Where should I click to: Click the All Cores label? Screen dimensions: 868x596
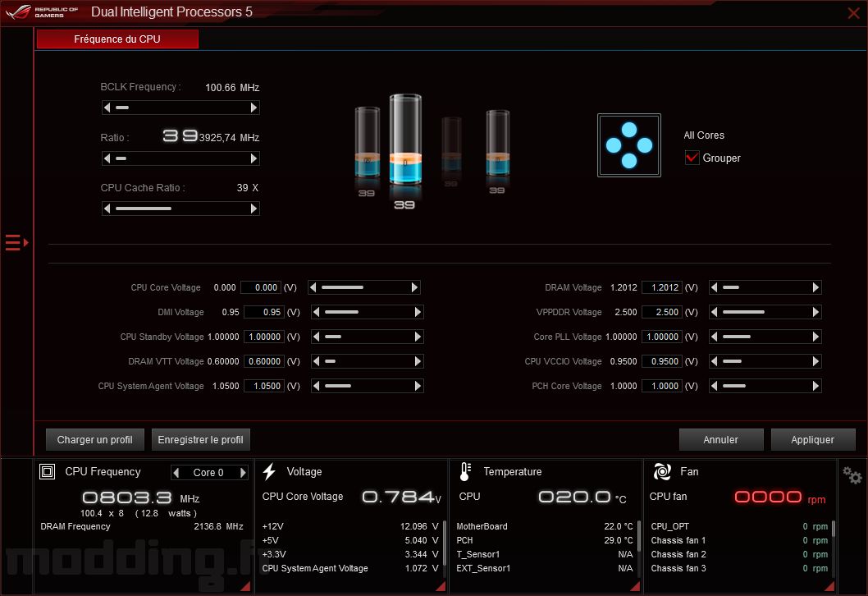tap(704, 135)
